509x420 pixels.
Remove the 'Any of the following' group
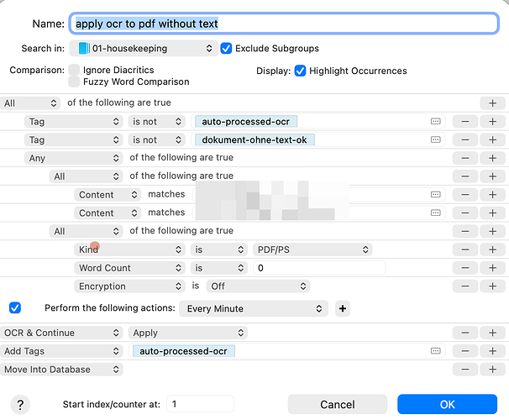tap(464, 158)
